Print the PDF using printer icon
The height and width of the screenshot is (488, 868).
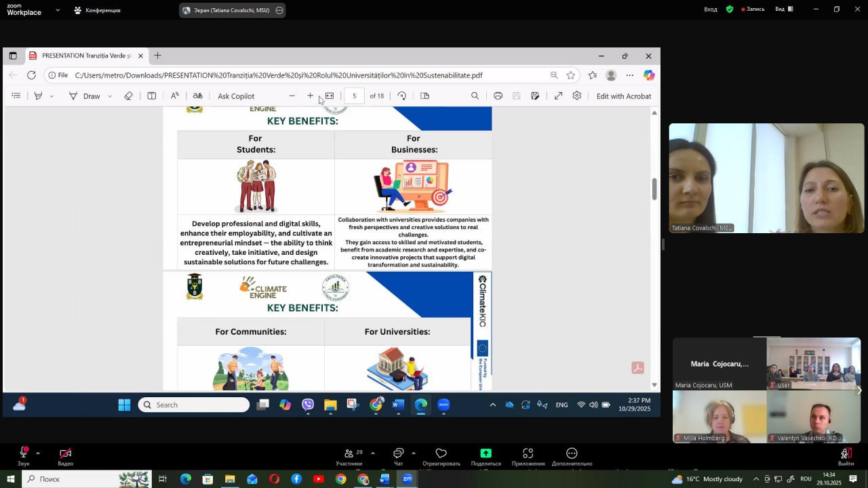[x=498, y=96]
